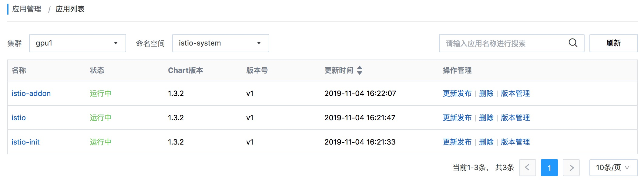Viewport: 644px width, 181px height.
Task: Click the sort arrows next to 更新时间
Action: pyautogui.click(x=360, y=70)
